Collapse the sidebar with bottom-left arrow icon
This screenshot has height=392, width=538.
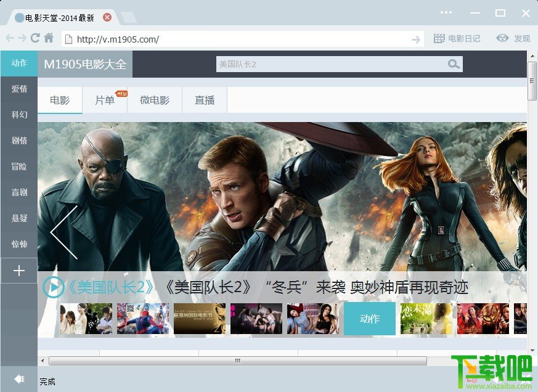pyautogui.click(x=19, y=379)
